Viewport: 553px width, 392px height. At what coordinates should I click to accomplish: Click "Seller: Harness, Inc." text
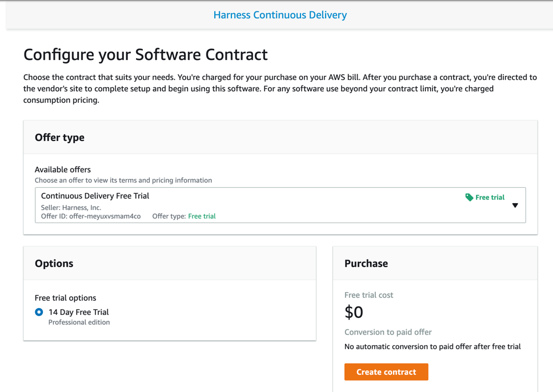(71, 208)
